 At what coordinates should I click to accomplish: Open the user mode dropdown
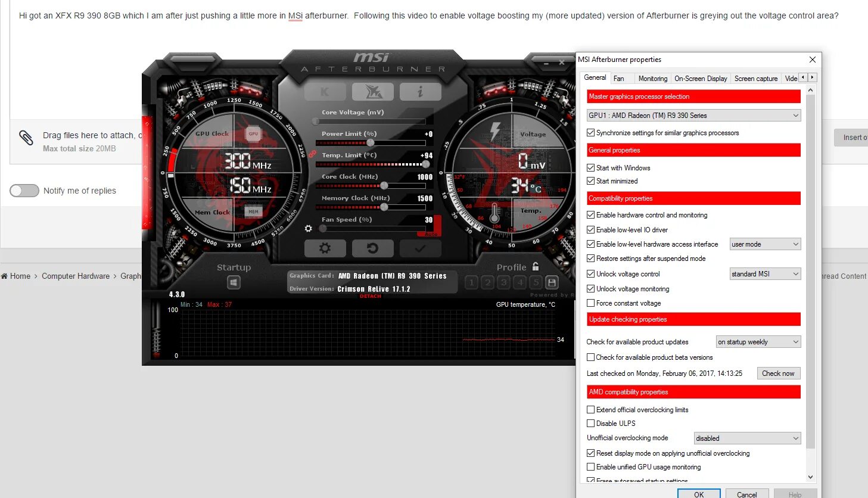[x=765, y=244]
